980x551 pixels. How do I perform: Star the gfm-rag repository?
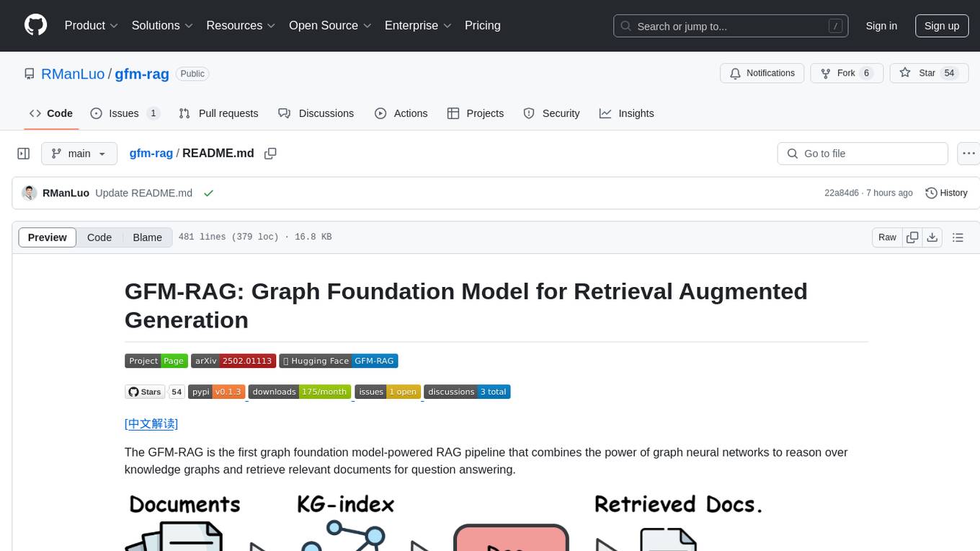[929, 73]
